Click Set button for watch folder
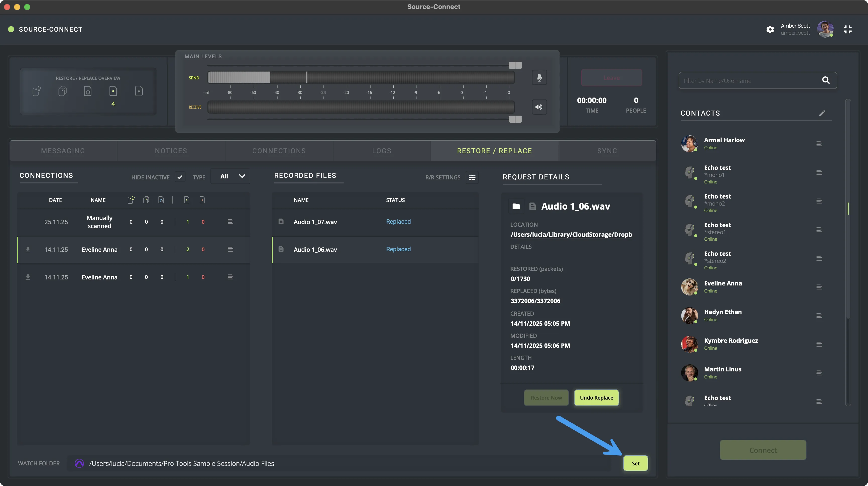The height and width of the screenshot is (486, 868). pos(635,463)
